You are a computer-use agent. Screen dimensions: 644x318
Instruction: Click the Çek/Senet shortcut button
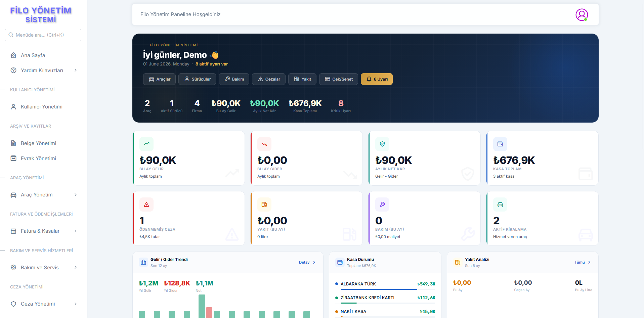[x=339, y=79]
